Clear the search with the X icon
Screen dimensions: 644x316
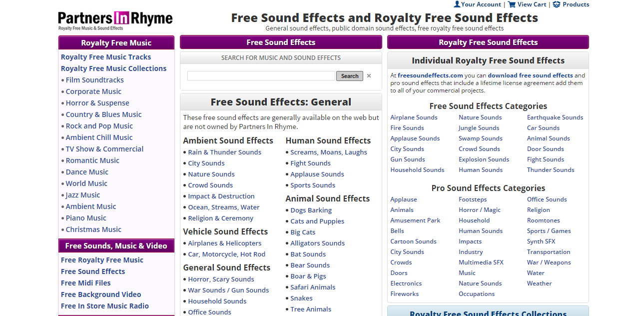click(x=369, y=76)
